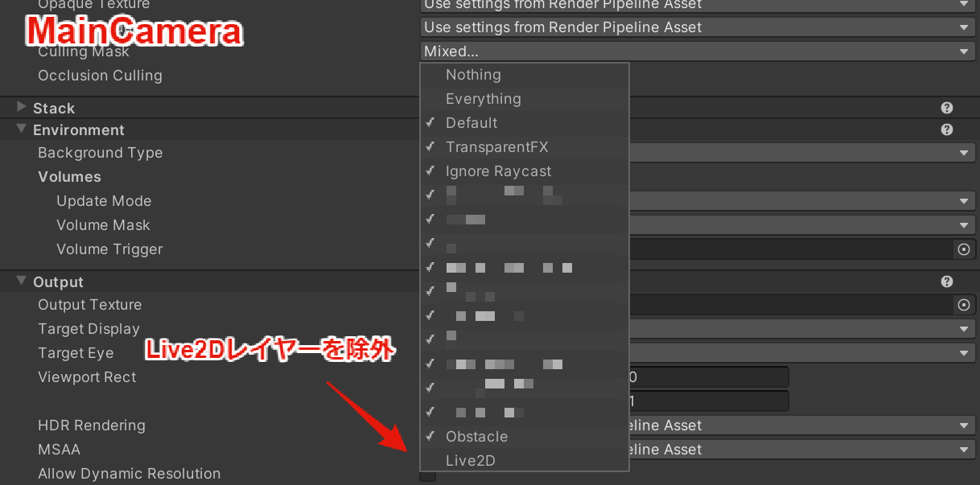Image resolution: width=980 pixels, height=485 pixels.
Task: Click the help icon on the Output section
Action: [x=947, y=281]
